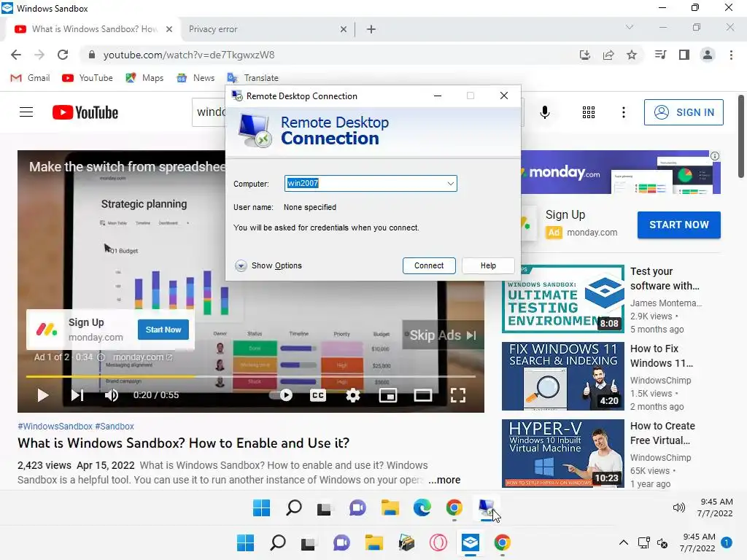Open YouTube apps grid icon
This screenshot has height=560, width=747.
point(589,112)
